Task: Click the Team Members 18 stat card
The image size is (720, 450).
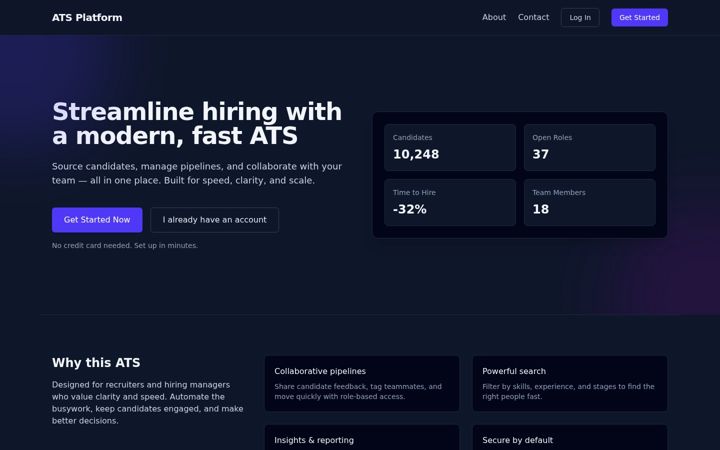Action: [590, 202]
